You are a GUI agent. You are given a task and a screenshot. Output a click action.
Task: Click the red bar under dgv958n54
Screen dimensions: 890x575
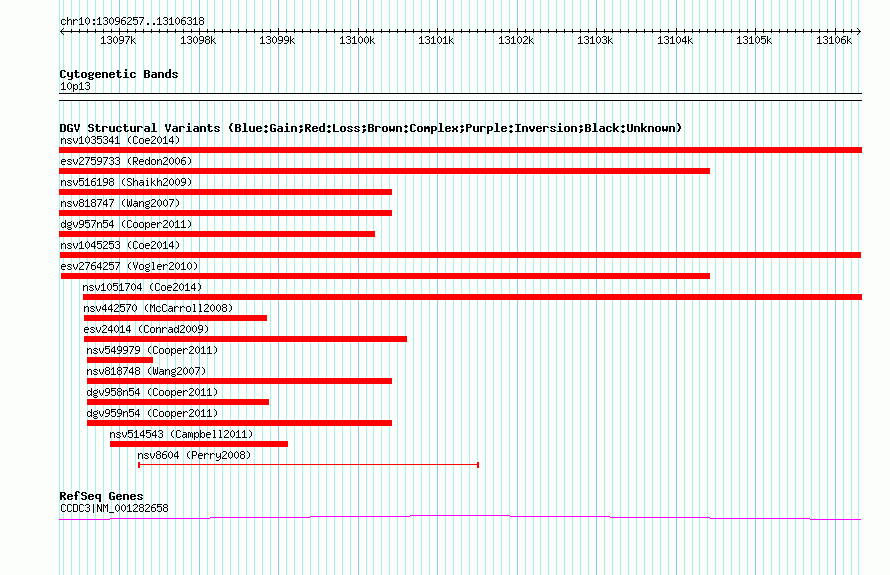tap(178, 402)
